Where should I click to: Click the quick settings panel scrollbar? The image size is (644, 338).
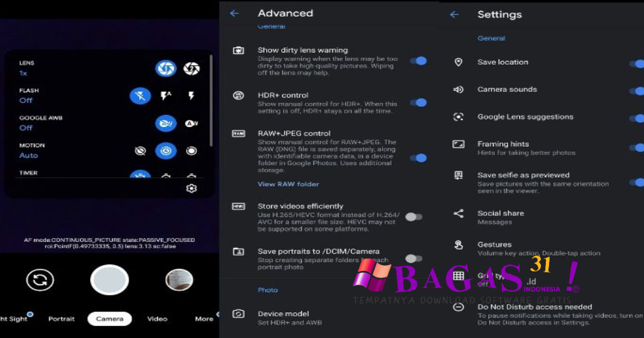click(211, 101)
